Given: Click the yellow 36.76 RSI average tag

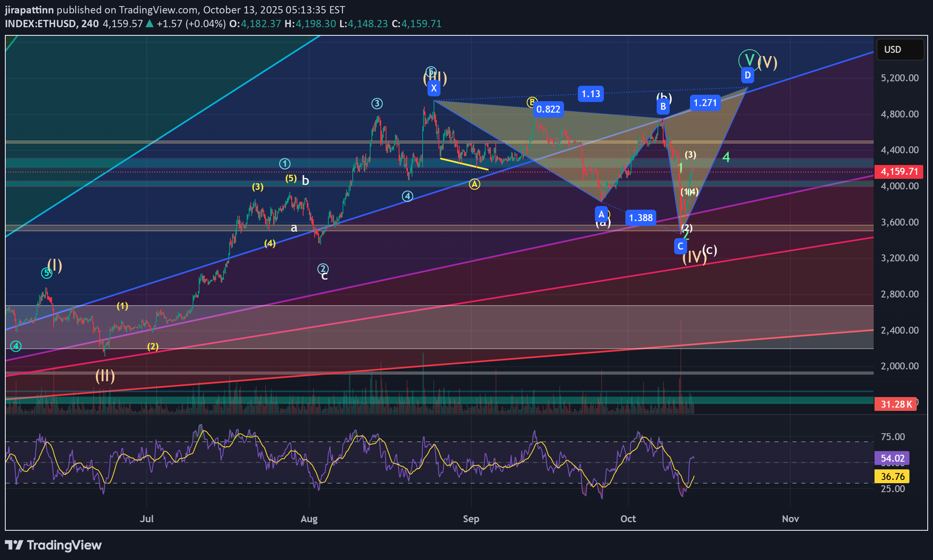Looking at the screenshot, I should (892, 476).
